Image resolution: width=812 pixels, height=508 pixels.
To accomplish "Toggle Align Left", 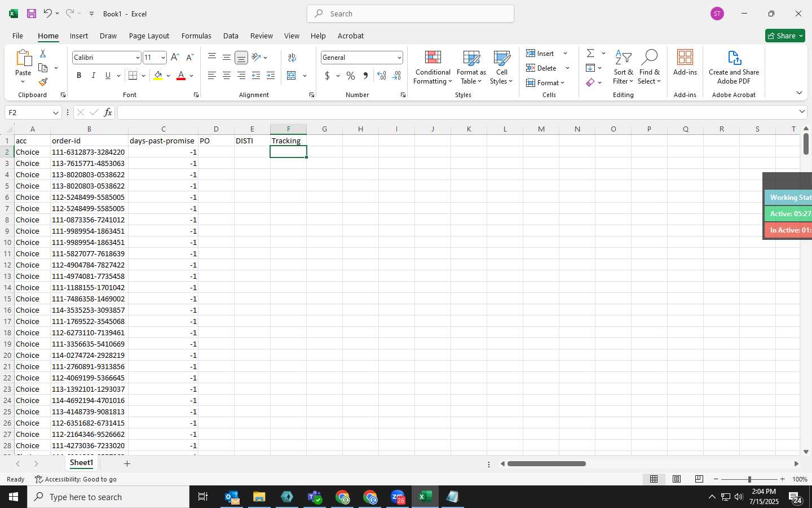I will click(x=212, y=76).
